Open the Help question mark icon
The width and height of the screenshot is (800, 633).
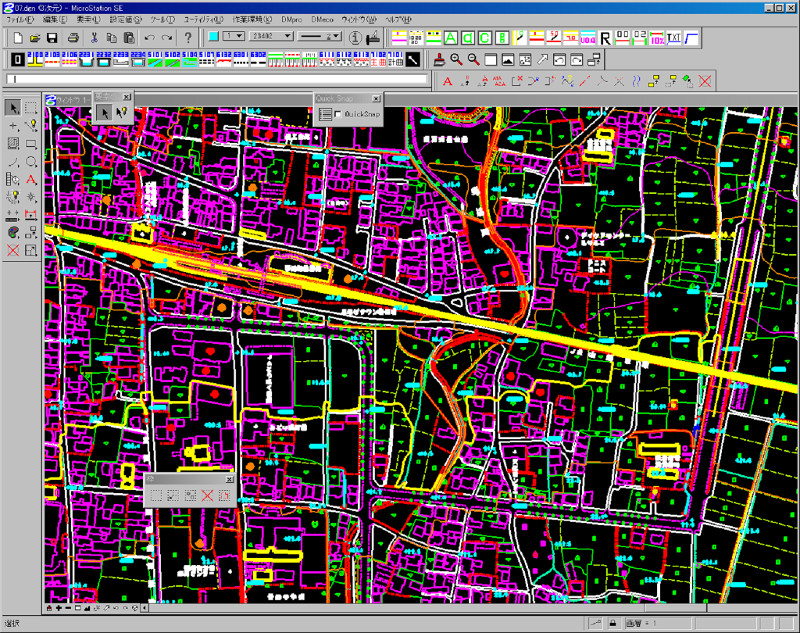tap(187, 37)
